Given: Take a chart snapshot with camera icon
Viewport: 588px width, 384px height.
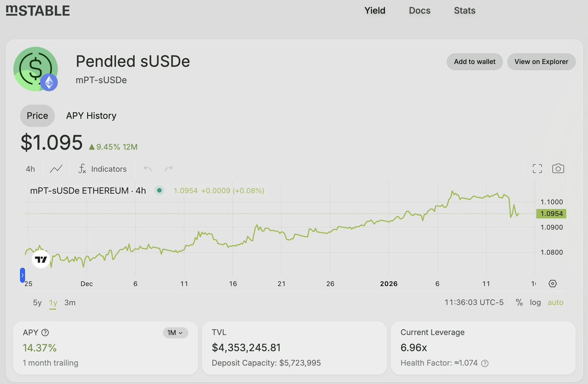Looking at the screenshot, I should pyautogui.click(x=558, y=169).
